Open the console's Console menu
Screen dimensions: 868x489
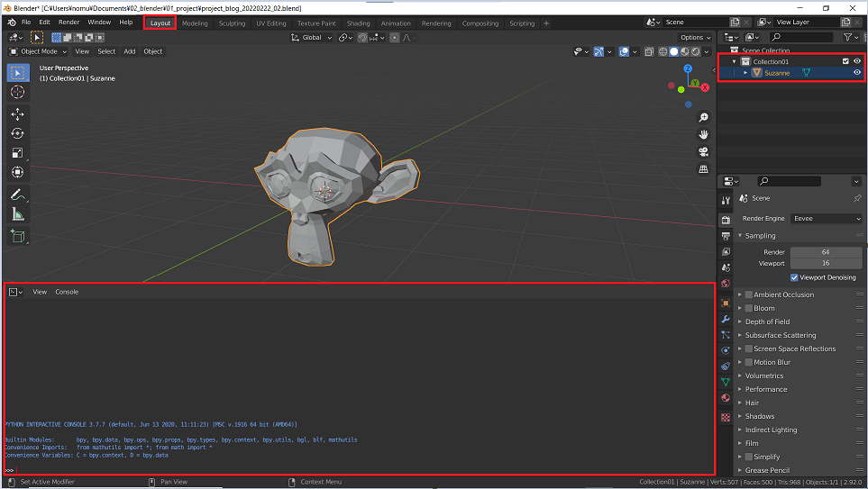pyautogui.click(x=67, y=292)
